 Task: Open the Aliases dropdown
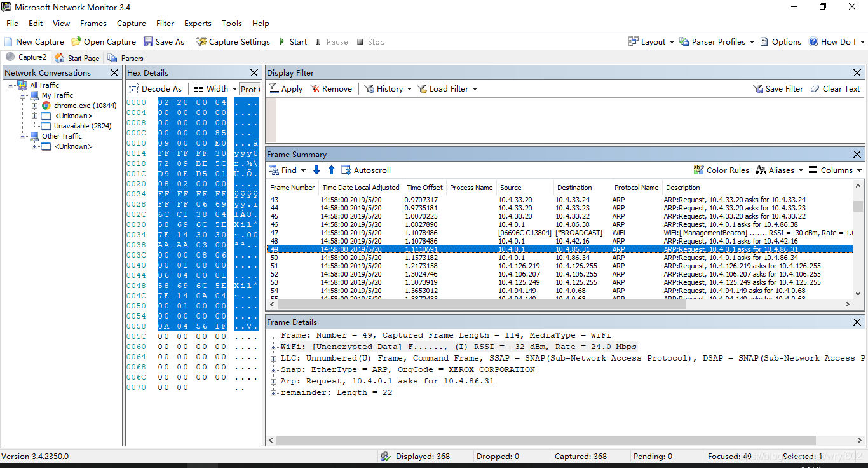point(780,170)
